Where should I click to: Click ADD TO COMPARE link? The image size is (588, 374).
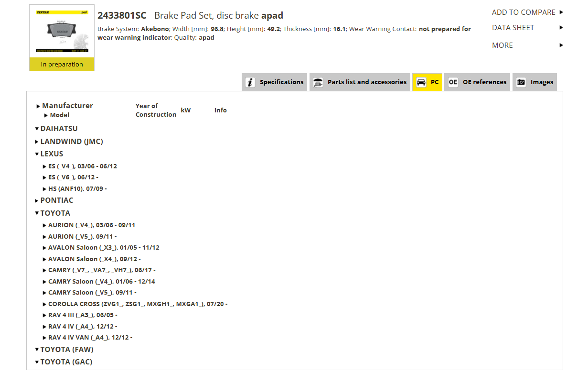tap(524, 12)
